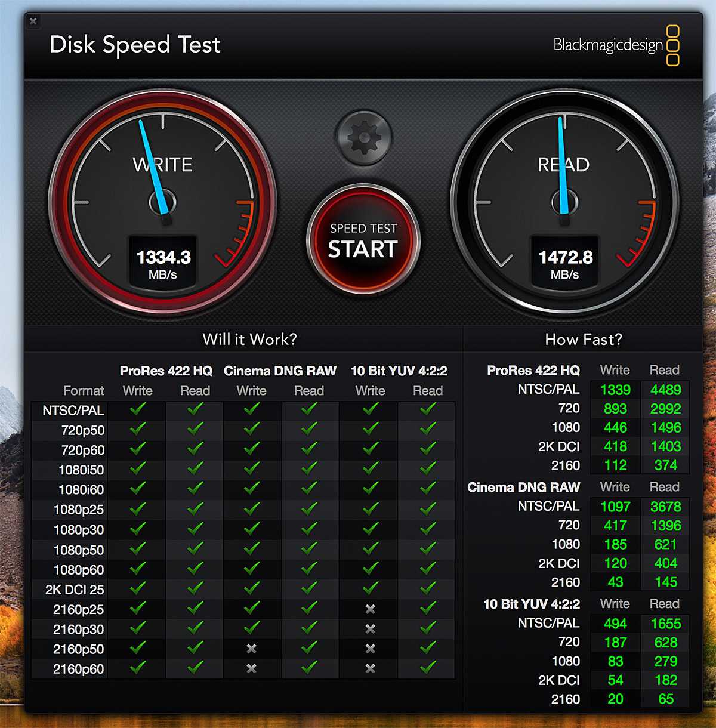Select the Will it Work? panel heading
The image size is (716, 728).
249,340
